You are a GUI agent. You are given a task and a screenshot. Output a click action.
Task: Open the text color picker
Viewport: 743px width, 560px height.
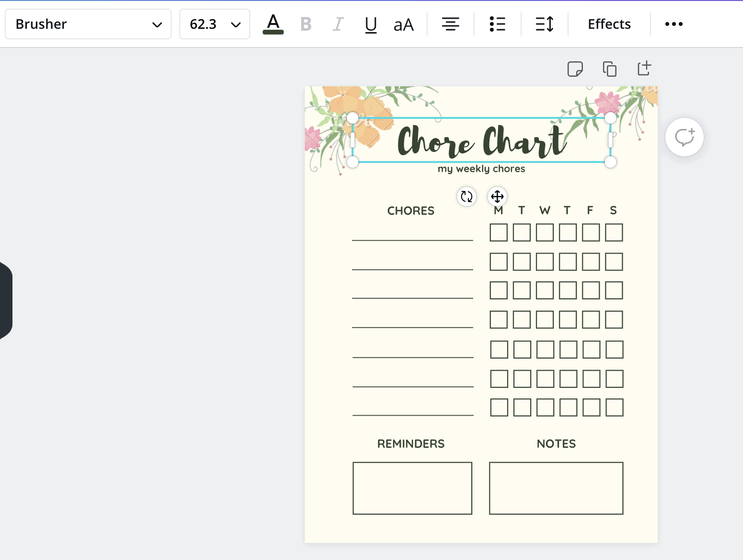(x=273, y=24)
